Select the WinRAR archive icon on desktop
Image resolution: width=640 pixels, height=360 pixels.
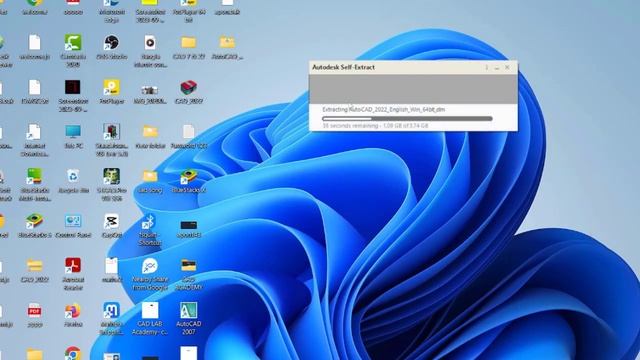[x=188, y=87]
